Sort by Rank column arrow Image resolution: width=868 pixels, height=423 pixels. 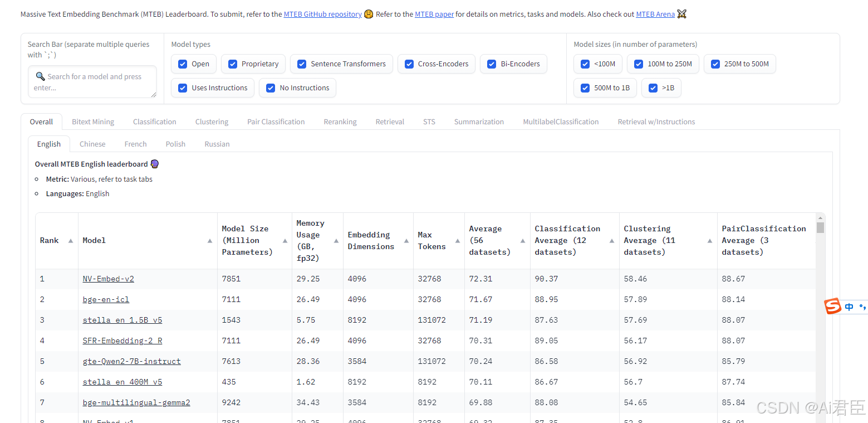(x=71, y=241)
